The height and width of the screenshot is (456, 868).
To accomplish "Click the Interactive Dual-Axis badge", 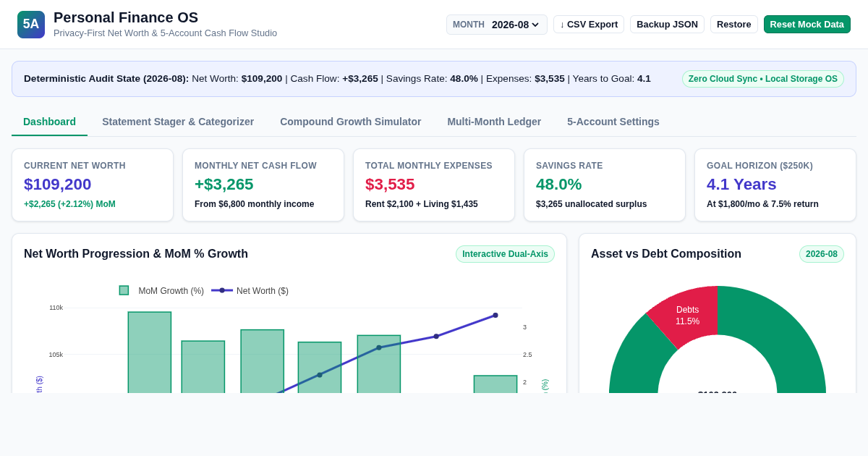I will (x=505, y=254).
